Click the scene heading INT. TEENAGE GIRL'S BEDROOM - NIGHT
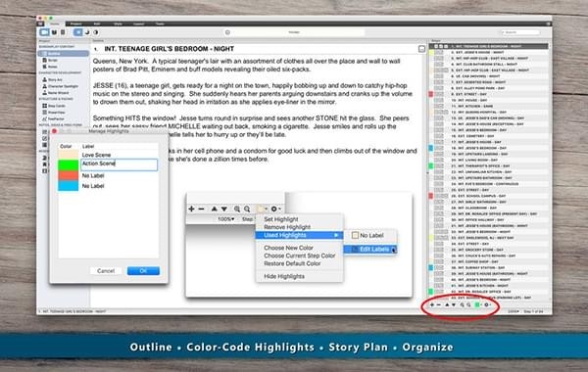The width and height of the screenshot is (588, 372). click(x=170, y=49)
